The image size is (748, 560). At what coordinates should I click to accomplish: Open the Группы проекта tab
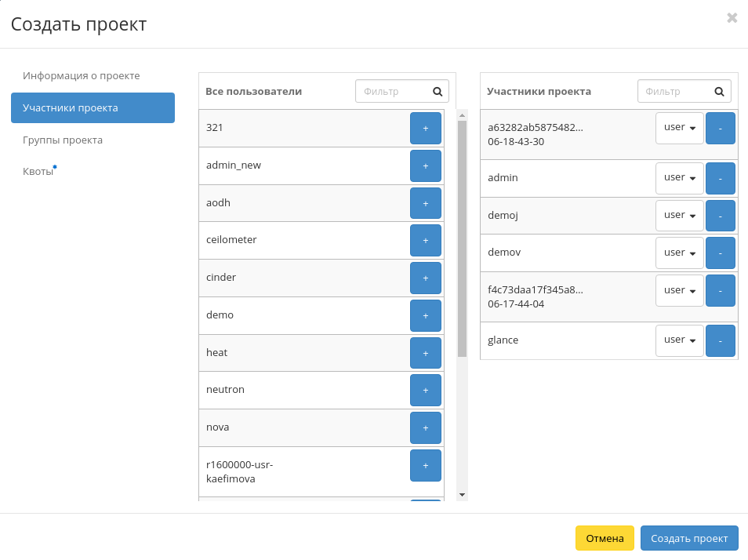click(63, 140)
